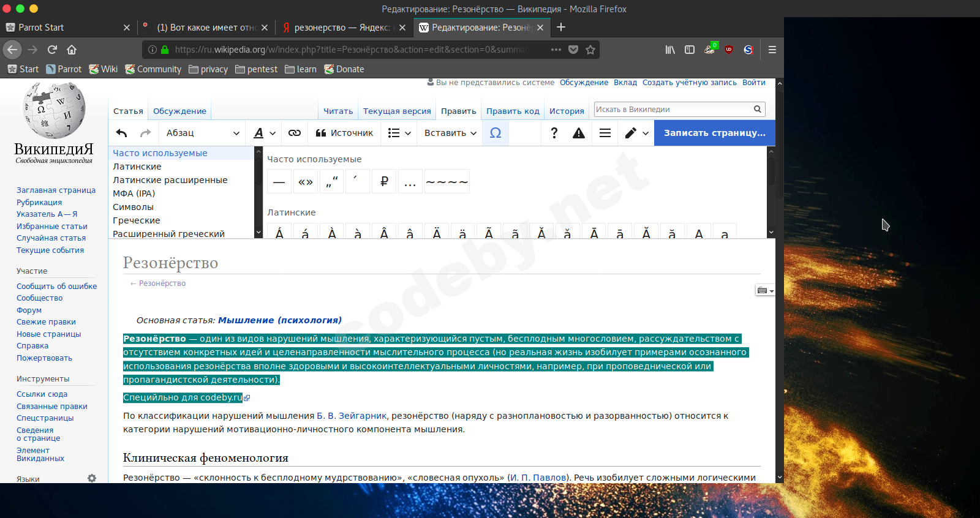Screen dimensions: 980x518
Task: Insert the ruble sign character
Action: (384, 181)
